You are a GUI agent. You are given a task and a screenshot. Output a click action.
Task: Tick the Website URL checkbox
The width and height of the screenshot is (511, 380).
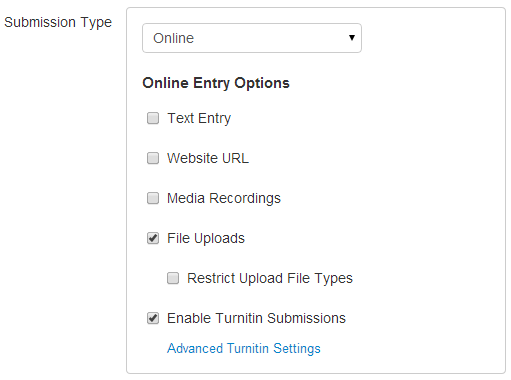coord(153,158)
